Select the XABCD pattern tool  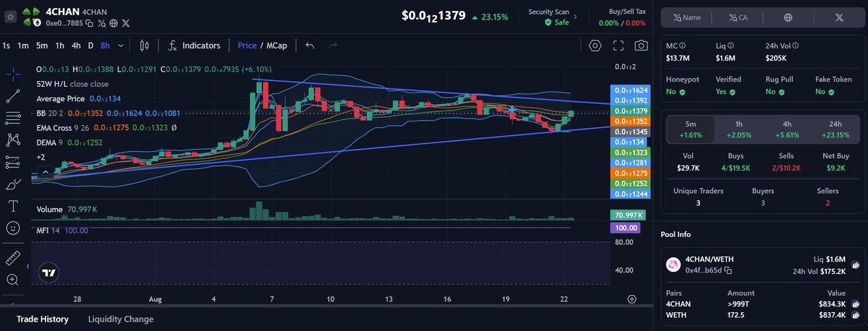[x=13, y=139]
